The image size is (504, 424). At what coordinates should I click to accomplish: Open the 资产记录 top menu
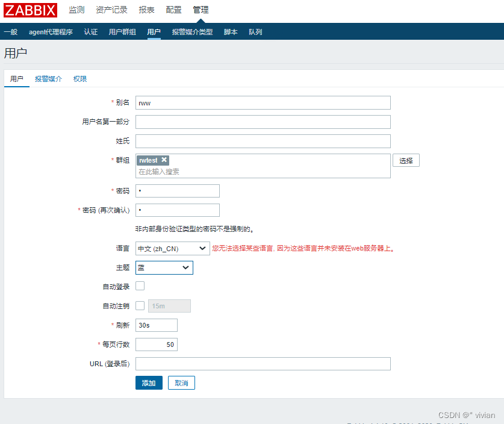pos(111,10)
